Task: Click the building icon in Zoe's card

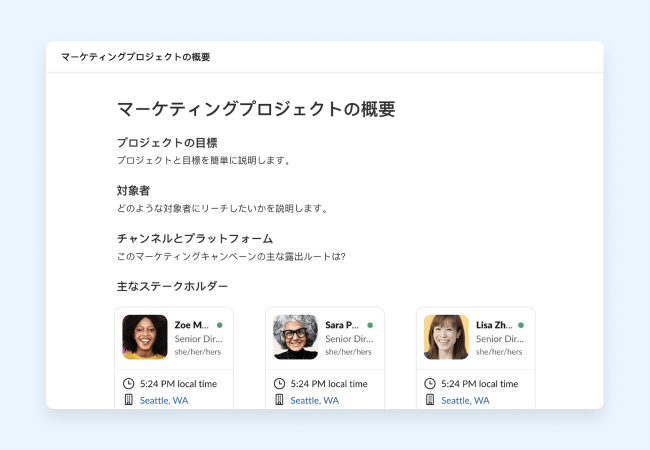Action: (x=128, y=400)
